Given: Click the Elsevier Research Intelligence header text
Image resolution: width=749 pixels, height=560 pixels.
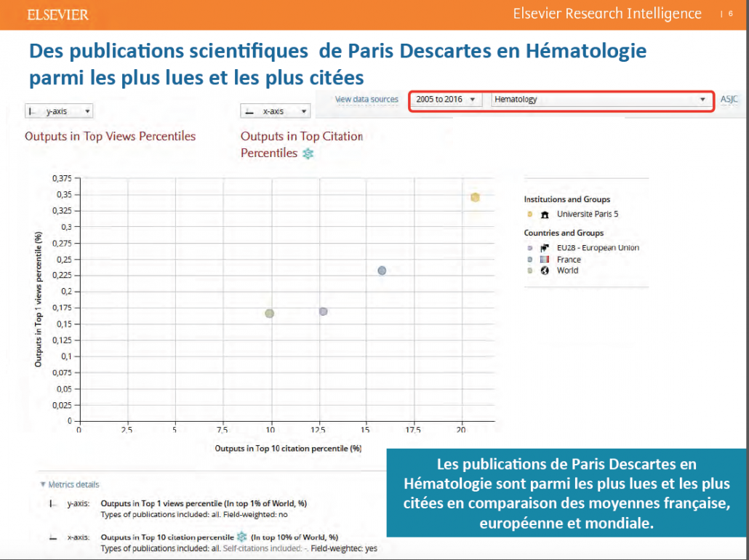Looking at the screenshot, I should pyautogui.click(x=607, y=14).
